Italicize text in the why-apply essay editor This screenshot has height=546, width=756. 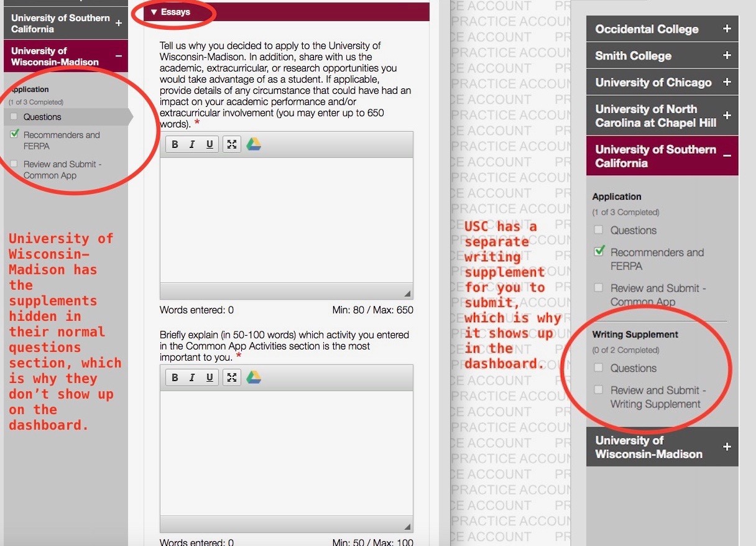click(192, 144)
